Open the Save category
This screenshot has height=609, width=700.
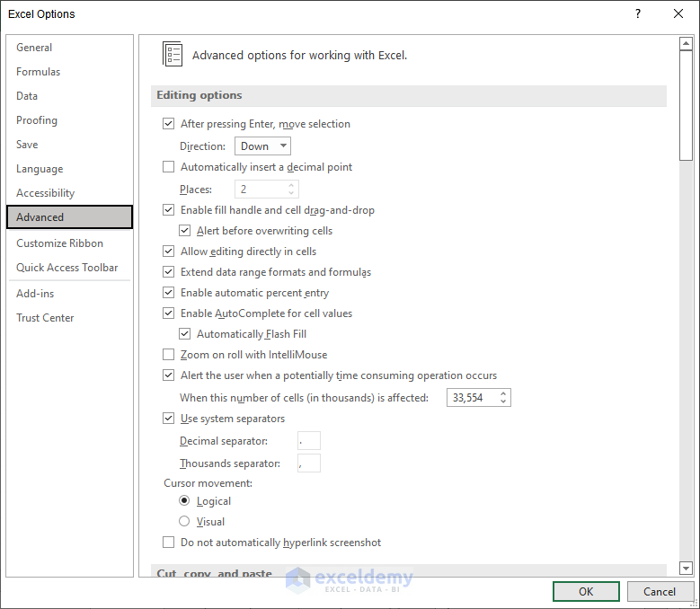27,144
